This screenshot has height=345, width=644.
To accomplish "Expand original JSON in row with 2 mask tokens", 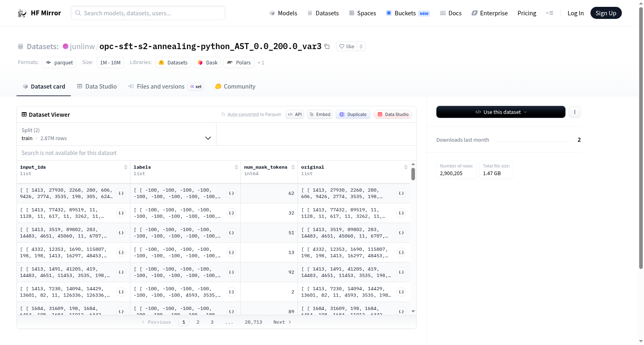I will point(401,292).
